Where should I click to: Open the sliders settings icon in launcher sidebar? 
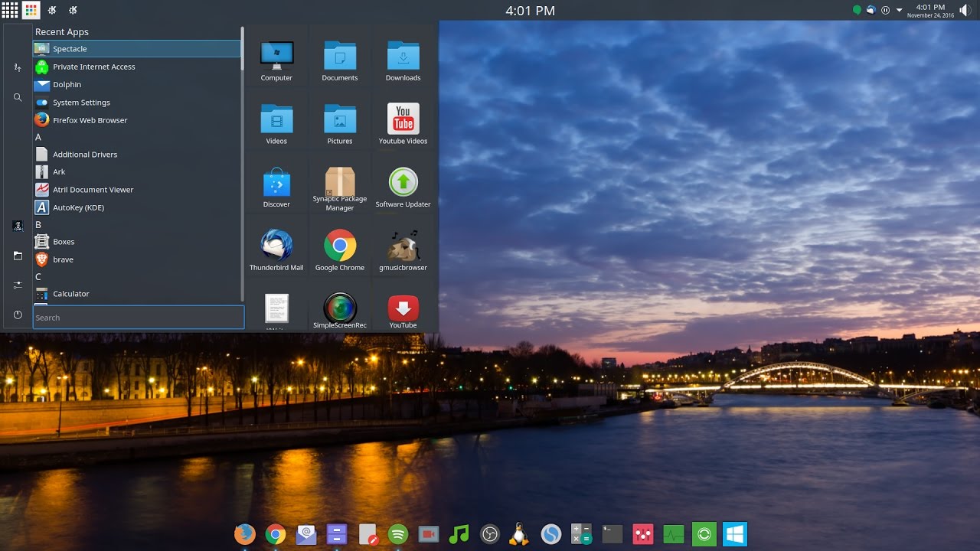pos(18,285)
